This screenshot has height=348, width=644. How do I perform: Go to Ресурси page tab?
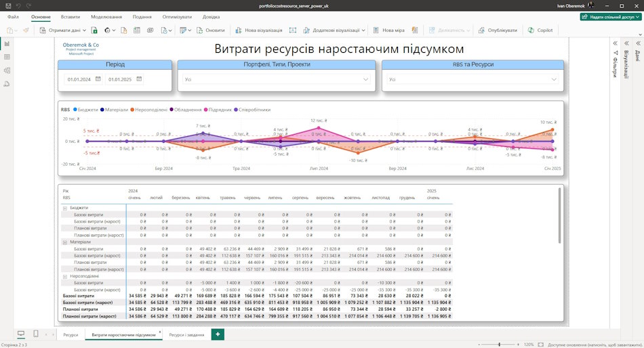(71, 334)
